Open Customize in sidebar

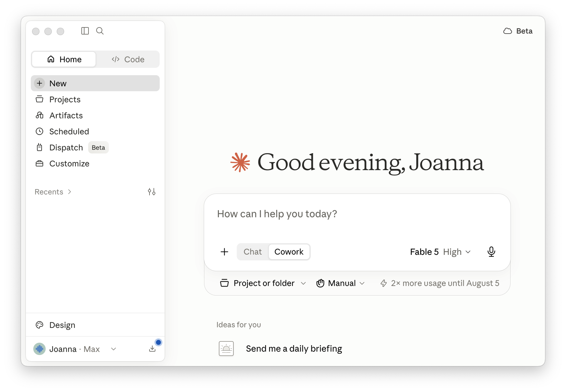[95, 163]
